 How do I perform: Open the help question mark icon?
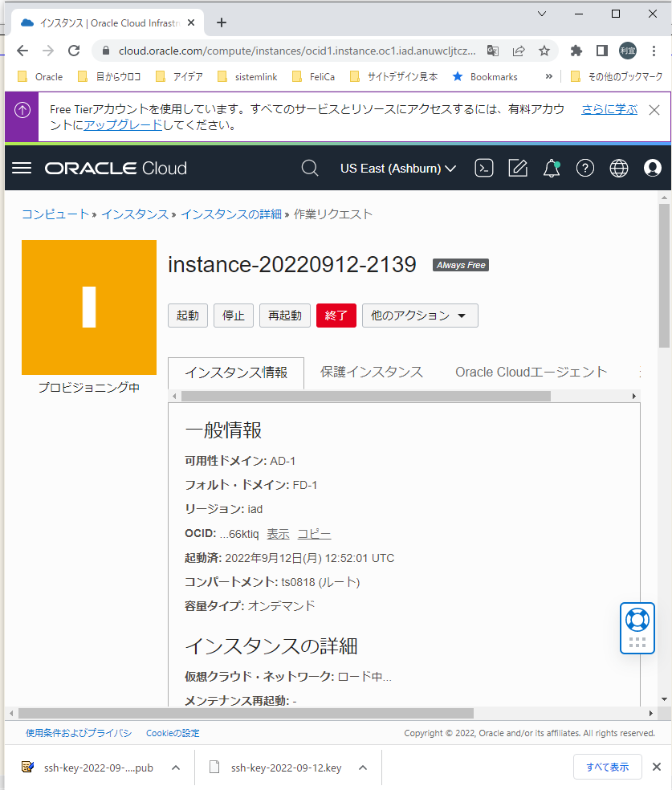(585, 169)
